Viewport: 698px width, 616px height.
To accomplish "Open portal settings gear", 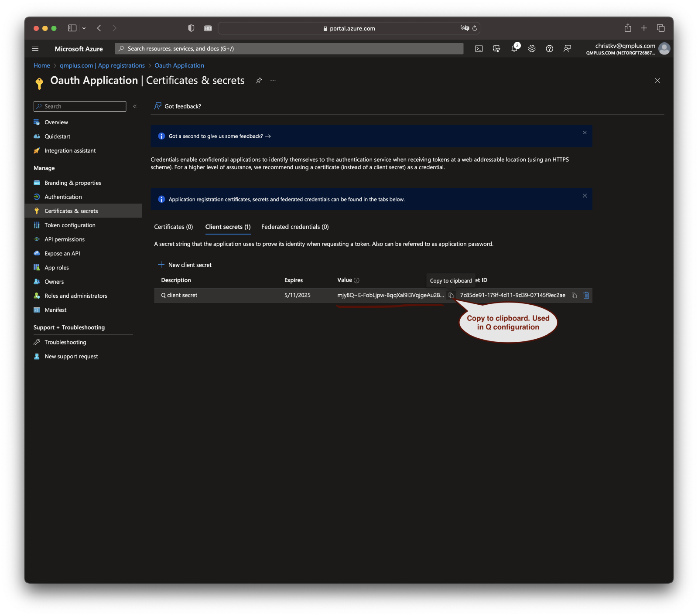I will click(532, 49).
